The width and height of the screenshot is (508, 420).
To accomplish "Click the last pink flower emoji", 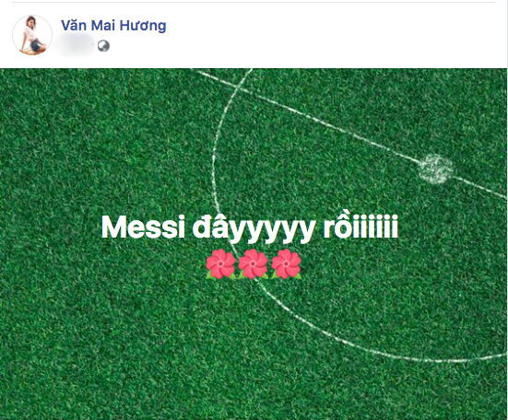I will tap(286, 263).
